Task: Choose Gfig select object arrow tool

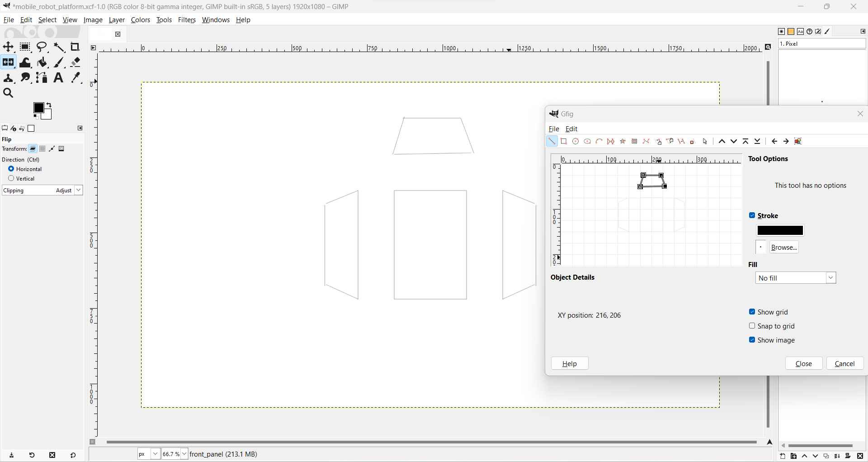Action: 705,142
